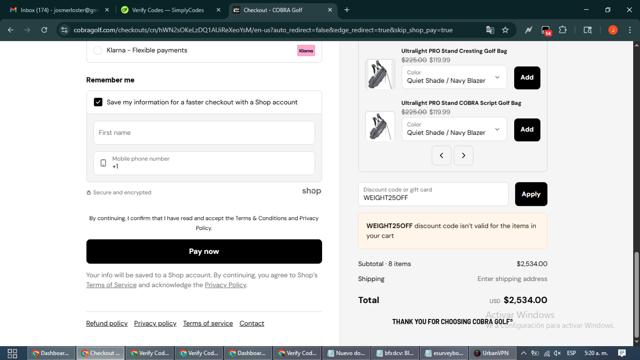Open the Contact link
The image size is (640, 360).
click(x=252, y=323)
